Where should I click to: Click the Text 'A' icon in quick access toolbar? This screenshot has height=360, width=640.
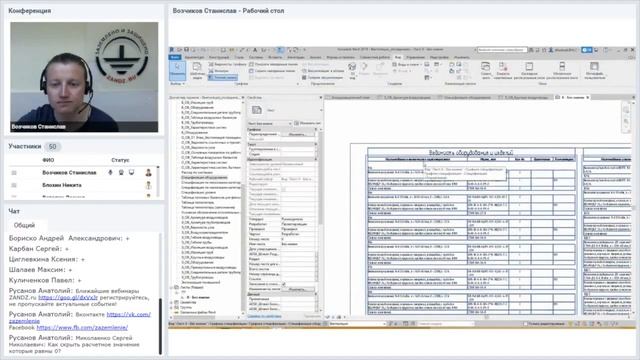click(x=255, y=50)
